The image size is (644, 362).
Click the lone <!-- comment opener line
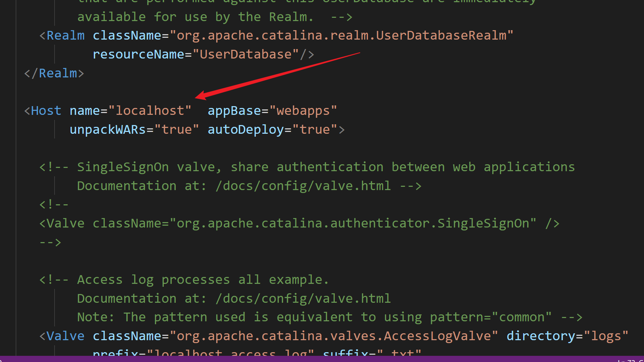tap(54, 205)
